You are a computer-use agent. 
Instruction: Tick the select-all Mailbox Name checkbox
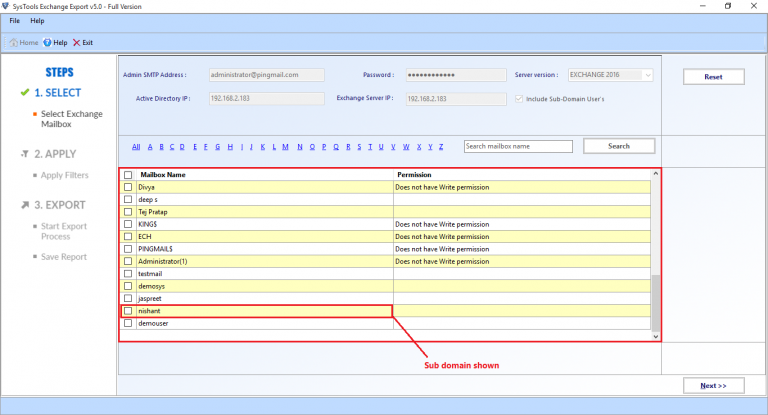pos(128,175)
